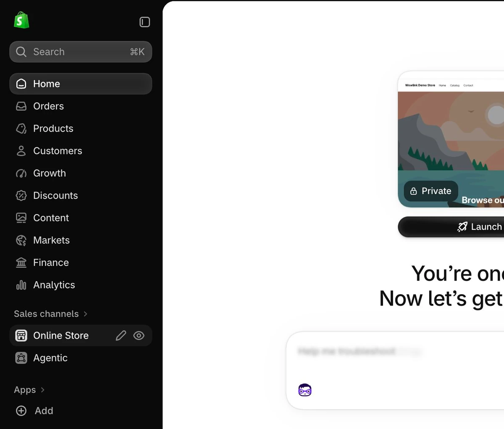Click Wowlink Demo Store title in preview
Screen dimensions: 504x429
(420, 85)
